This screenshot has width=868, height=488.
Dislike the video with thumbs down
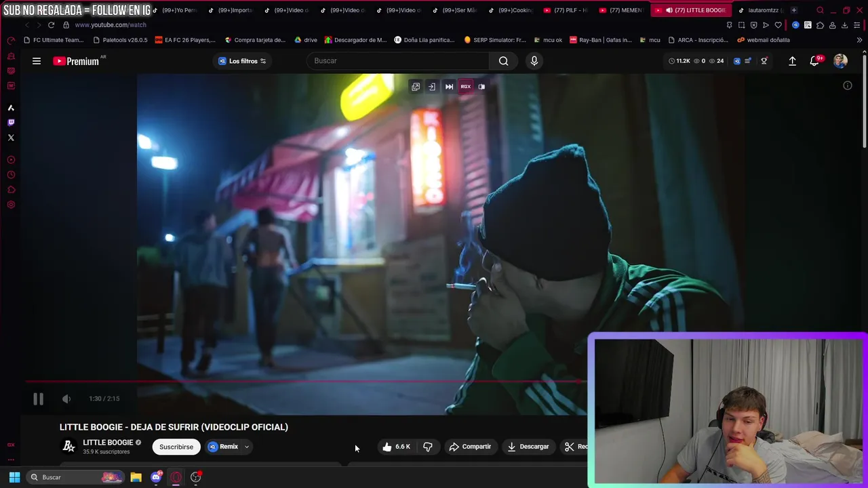coord(428,447)
